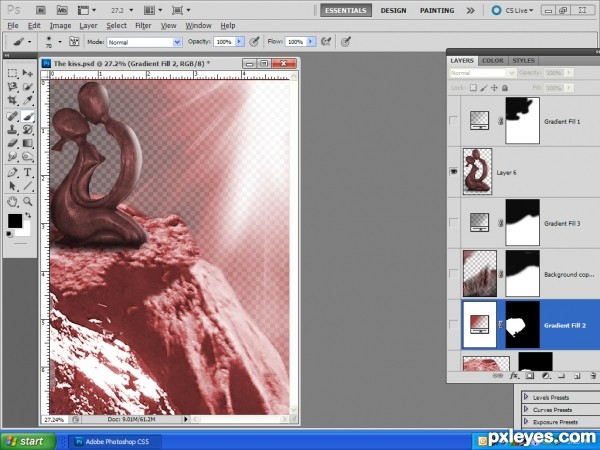Click the white background color swatch

pos(25,230)
